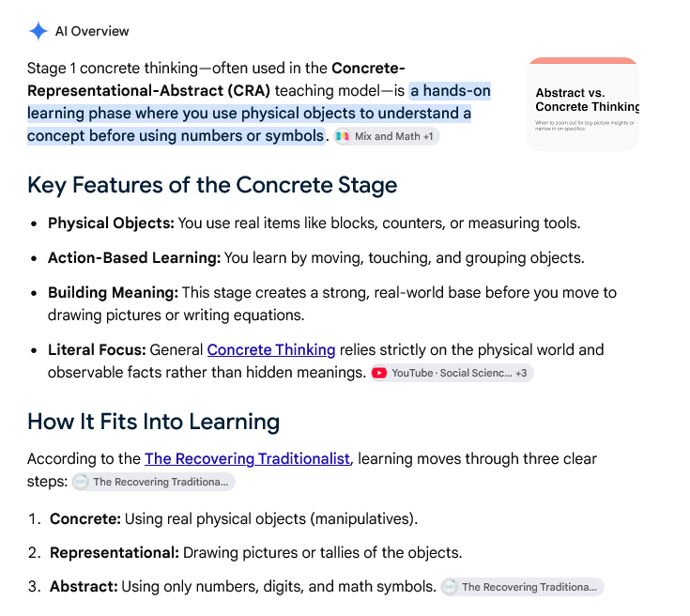Click the salmon bar atop the thumbnail card
The image size is (690, 616).
[583, 60]
